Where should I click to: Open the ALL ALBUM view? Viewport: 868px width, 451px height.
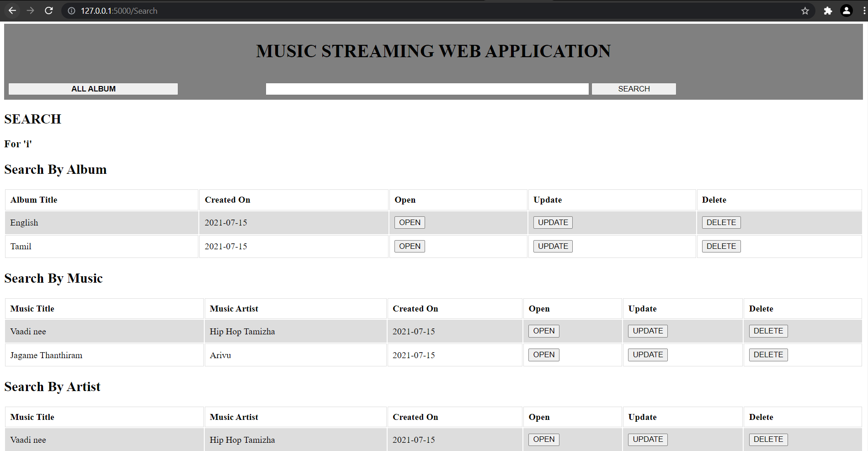pos(93,89)
